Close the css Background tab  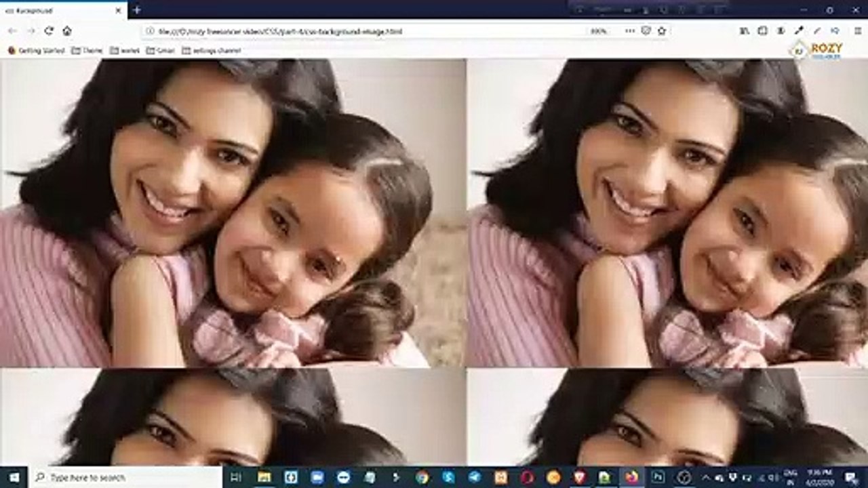click(118, 10)
